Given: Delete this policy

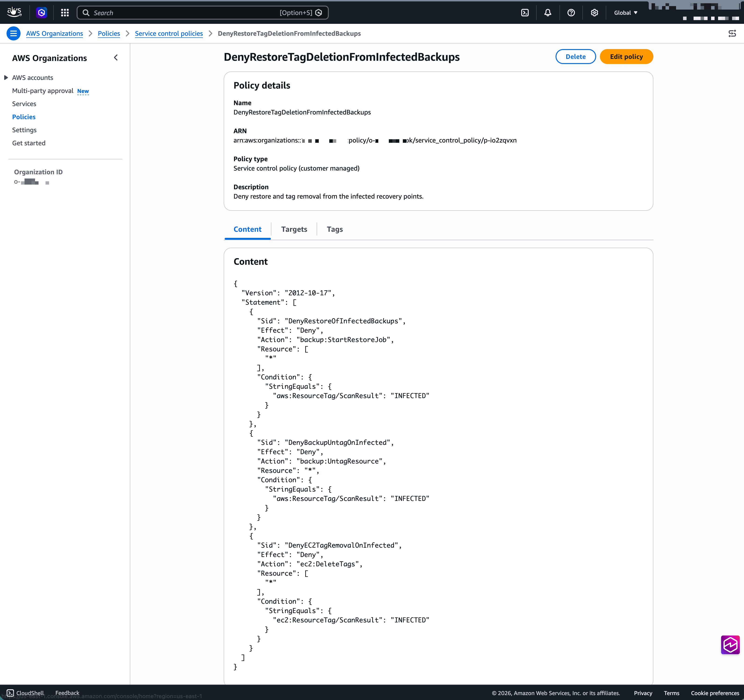Looking at the screenshot, I should (575, 57).
